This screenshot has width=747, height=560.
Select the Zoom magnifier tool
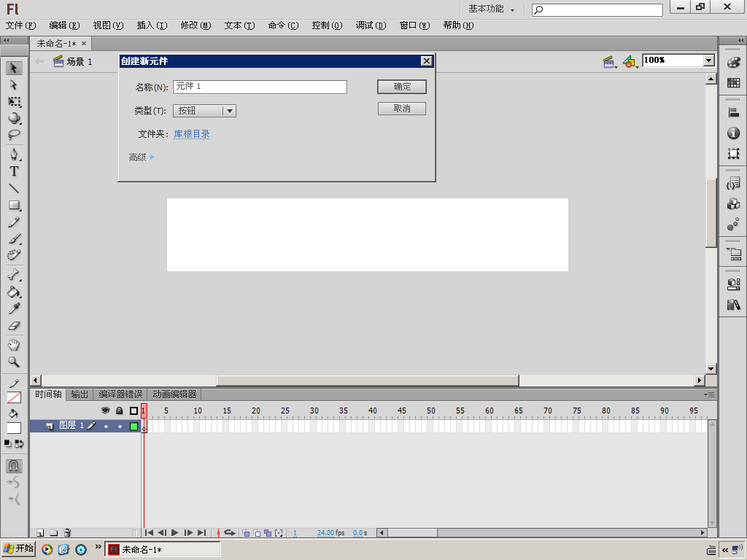14,362
